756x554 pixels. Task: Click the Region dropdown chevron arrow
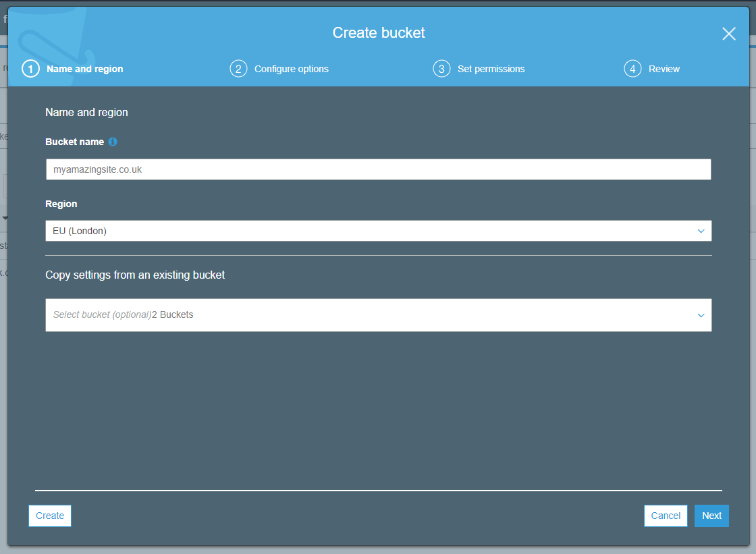(701, 231)
